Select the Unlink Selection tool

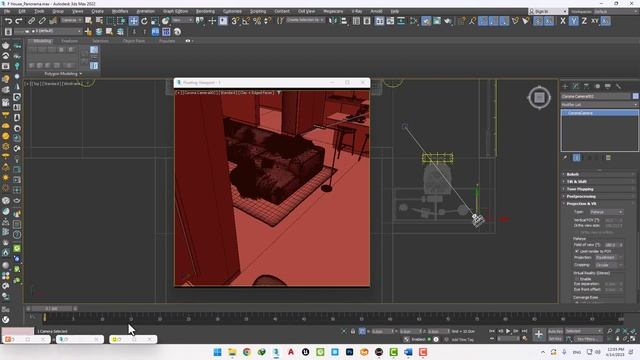[42, 20]
